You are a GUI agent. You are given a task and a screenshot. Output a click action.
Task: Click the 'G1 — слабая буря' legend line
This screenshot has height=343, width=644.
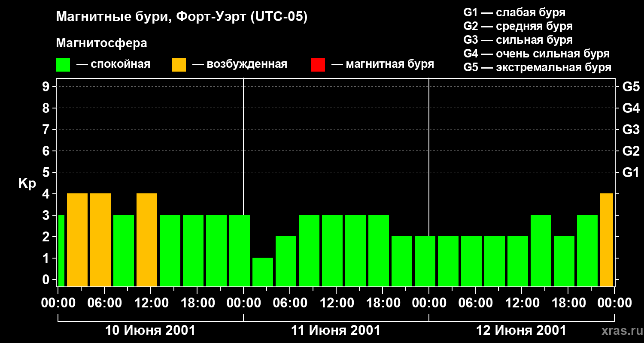(514, 12)
